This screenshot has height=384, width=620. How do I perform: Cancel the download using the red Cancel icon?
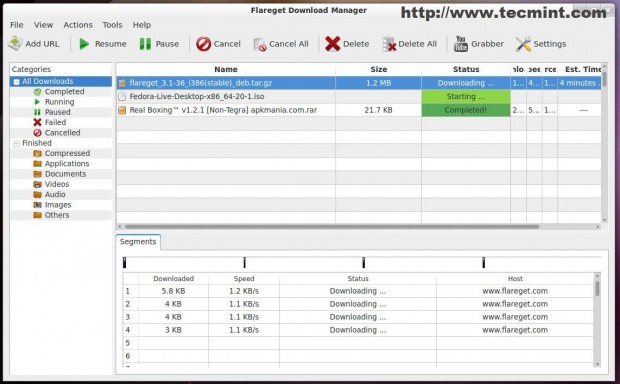[204, 44]
